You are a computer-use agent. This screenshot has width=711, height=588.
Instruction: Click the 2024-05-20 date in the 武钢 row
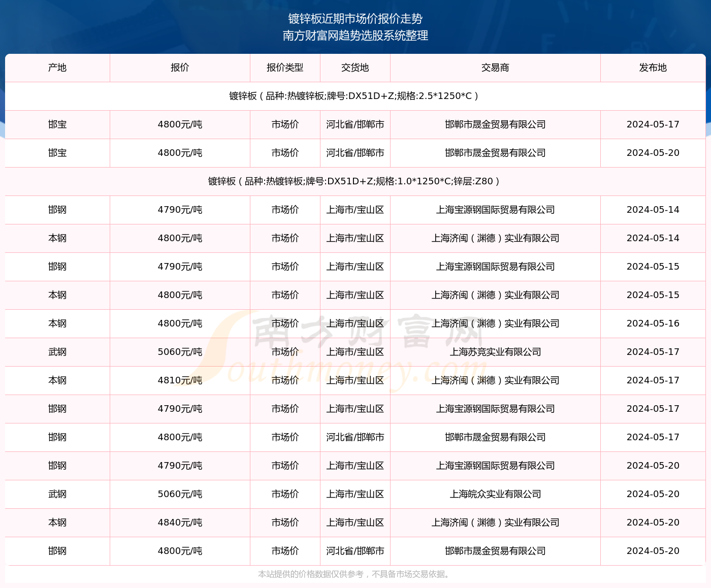coord(653,494)
